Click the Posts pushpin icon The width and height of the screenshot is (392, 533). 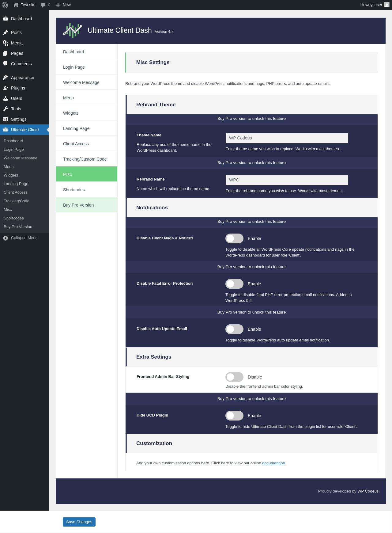coord(6,32)
